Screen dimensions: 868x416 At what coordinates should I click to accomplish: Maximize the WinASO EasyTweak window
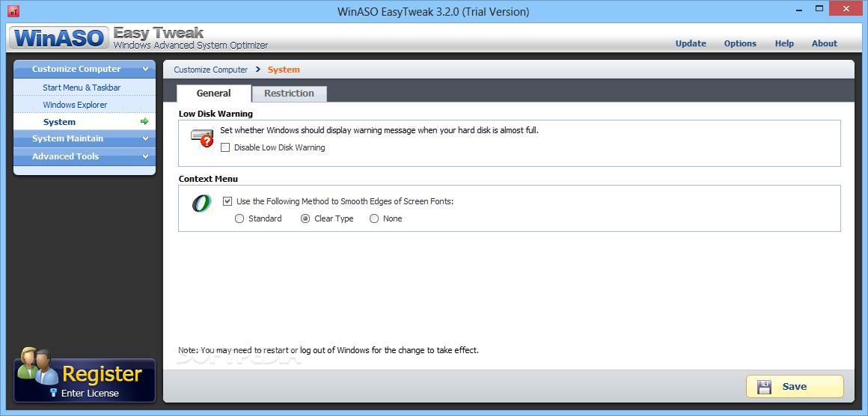[820, 10]
